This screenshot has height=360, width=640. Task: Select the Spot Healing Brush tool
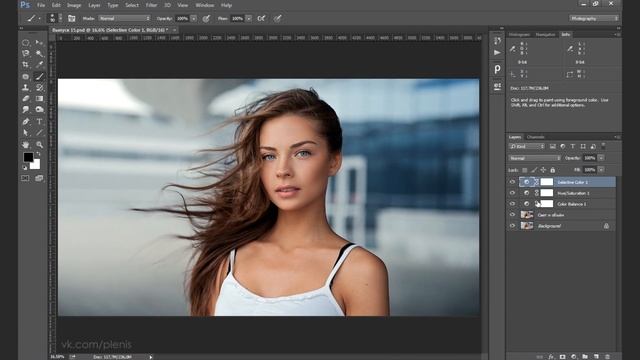25,76
